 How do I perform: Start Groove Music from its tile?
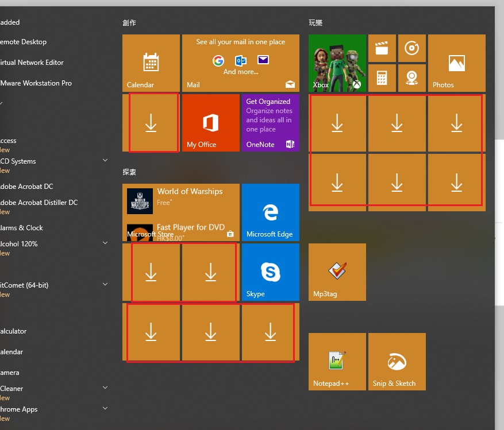pos(411,48)
